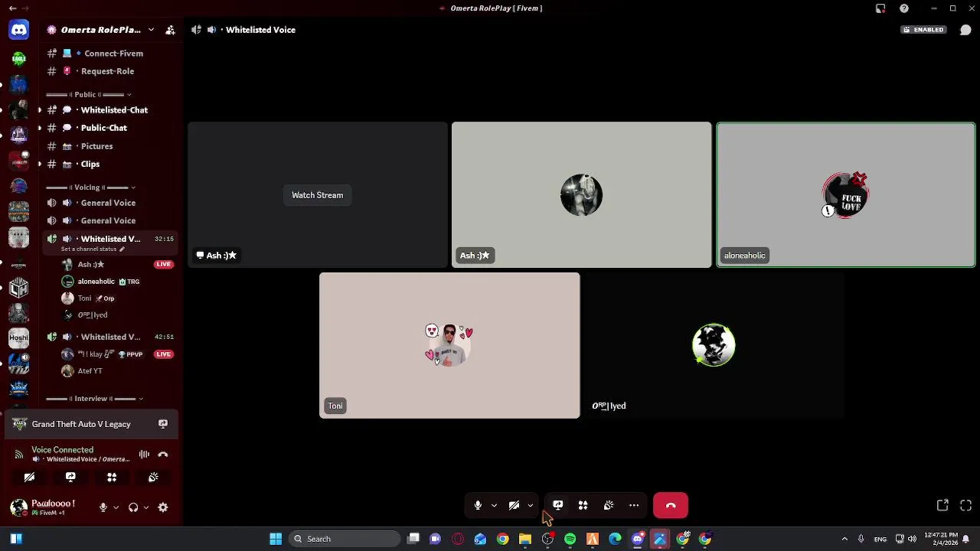
Task: Click the Voice Connected status text
Action: pos(62,450)
